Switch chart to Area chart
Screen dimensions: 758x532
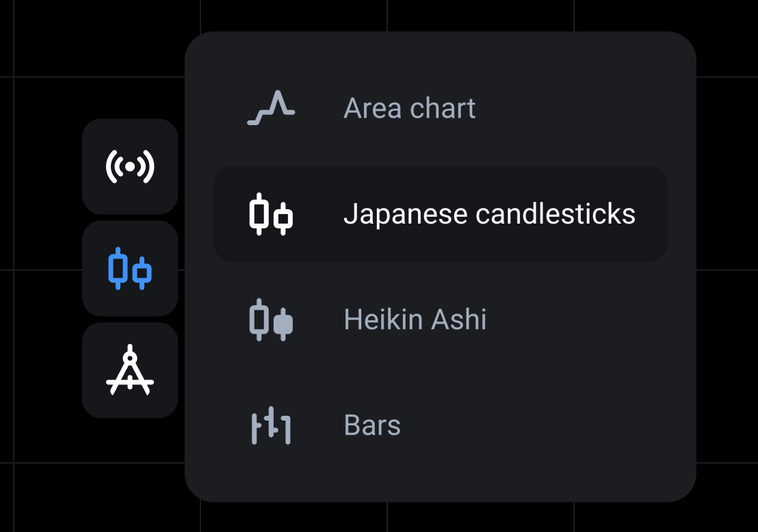(x=409, y=107)
